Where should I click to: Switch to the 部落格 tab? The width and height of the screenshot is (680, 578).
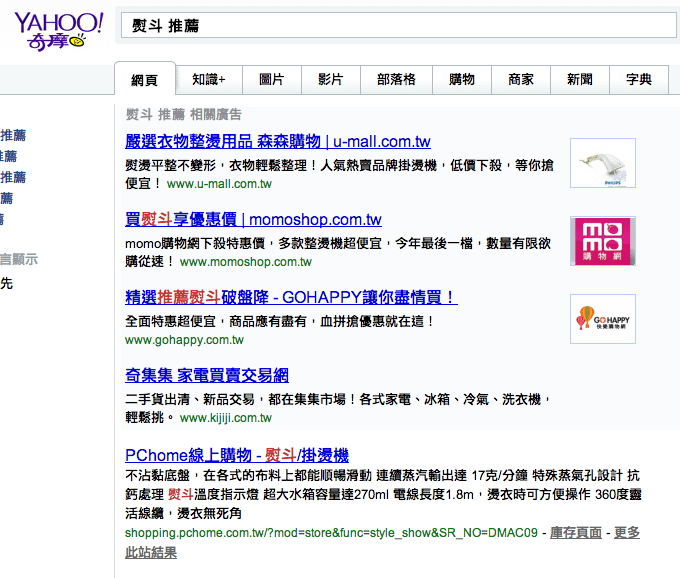(396, 79)
